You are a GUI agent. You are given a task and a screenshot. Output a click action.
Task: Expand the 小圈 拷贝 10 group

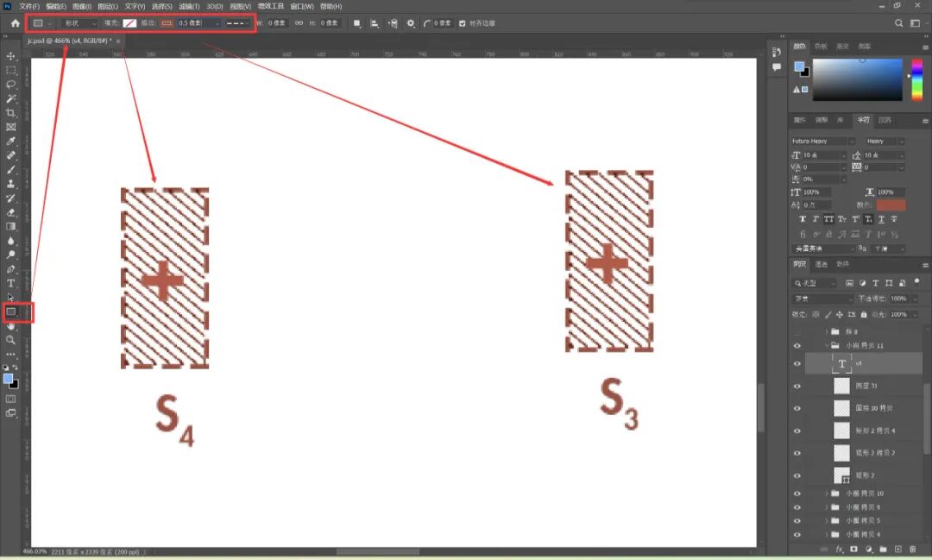tap(826, 494)
